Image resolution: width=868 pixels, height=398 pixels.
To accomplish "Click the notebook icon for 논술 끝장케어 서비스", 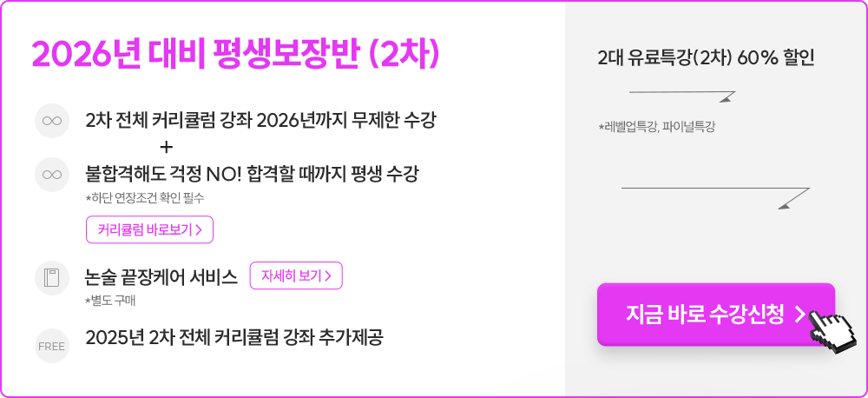I will coord(52,278).
